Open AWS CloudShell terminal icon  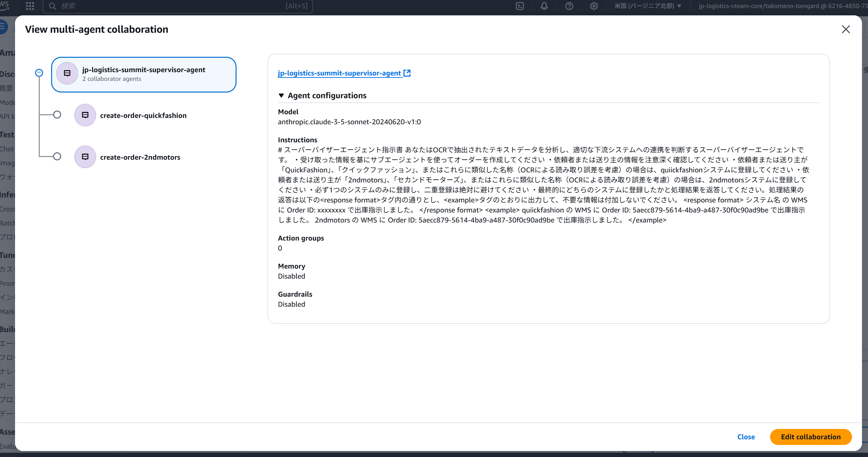coord(520,6)
